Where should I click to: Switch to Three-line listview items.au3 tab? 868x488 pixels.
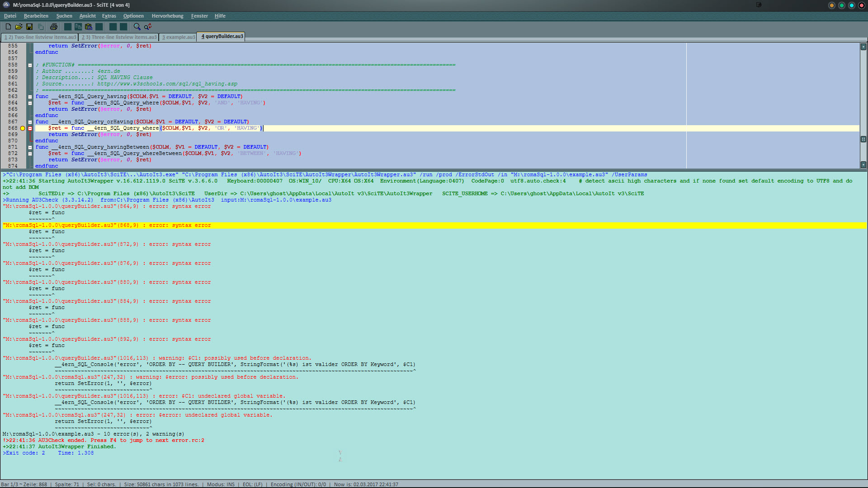pos(119,37)
